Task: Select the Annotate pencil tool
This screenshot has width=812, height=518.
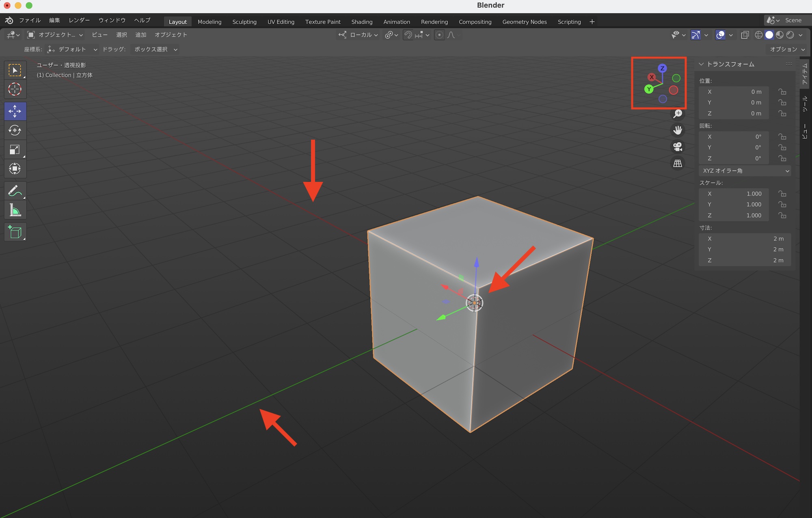Action: (15, 191)
